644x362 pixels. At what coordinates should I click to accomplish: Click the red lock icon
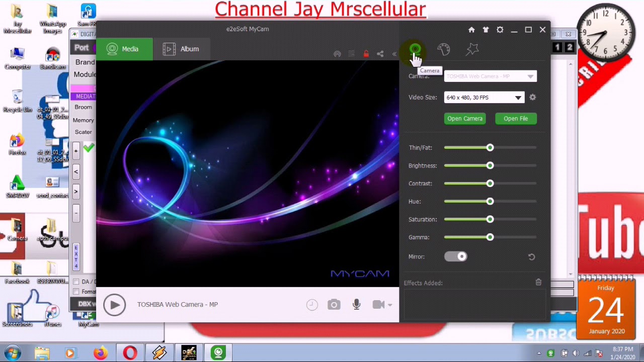[x=366, y=54]
